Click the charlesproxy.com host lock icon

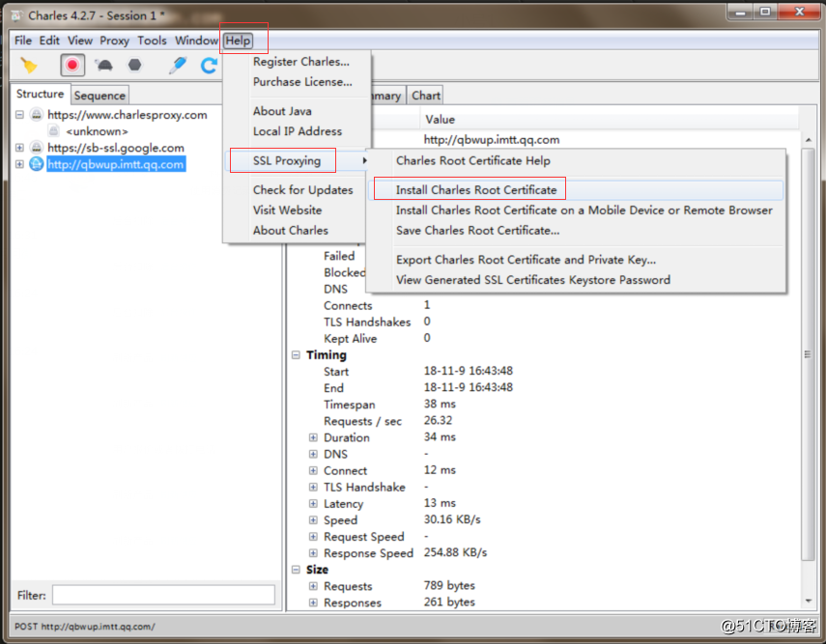coord(37,114)
